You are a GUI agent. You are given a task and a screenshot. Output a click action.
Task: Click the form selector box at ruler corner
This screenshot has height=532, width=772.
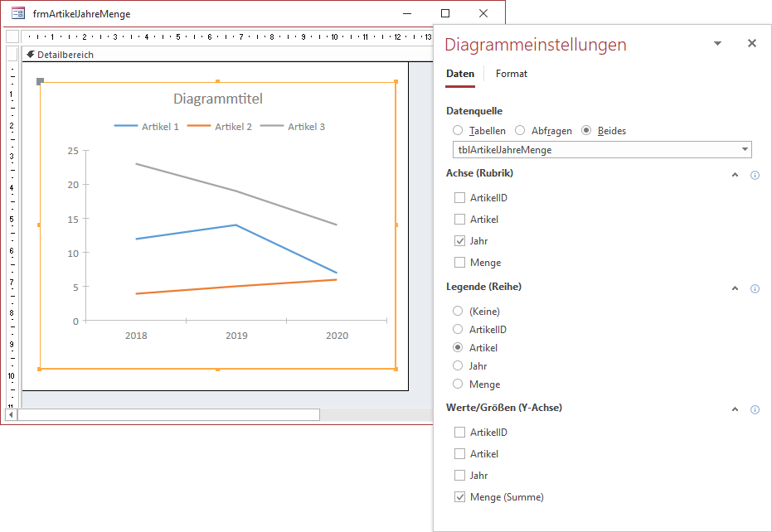click(x=12, y=36)
